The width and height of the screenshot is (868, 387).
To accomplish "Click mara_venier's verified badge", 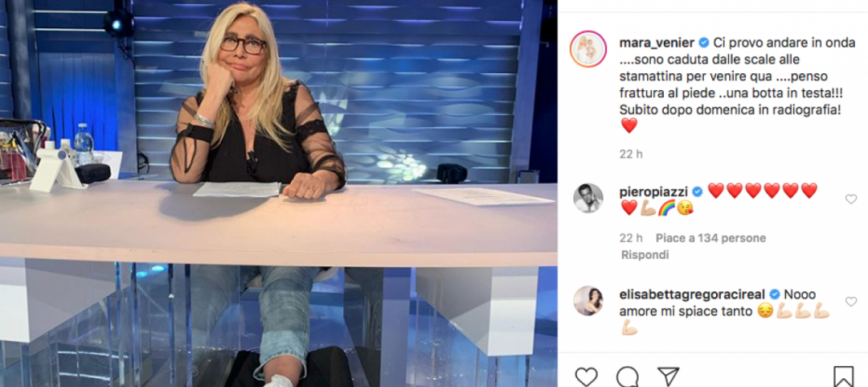I will tap(703, 42).
